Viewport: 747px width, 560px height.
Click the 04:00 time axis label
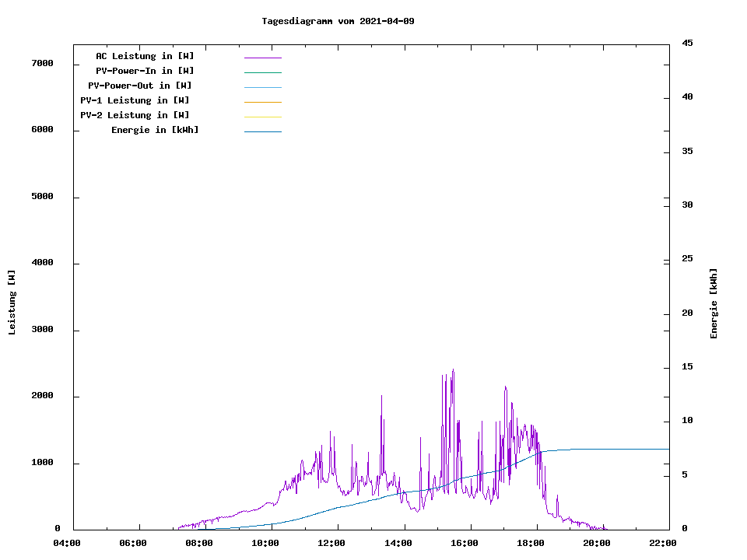pos(67,543)
